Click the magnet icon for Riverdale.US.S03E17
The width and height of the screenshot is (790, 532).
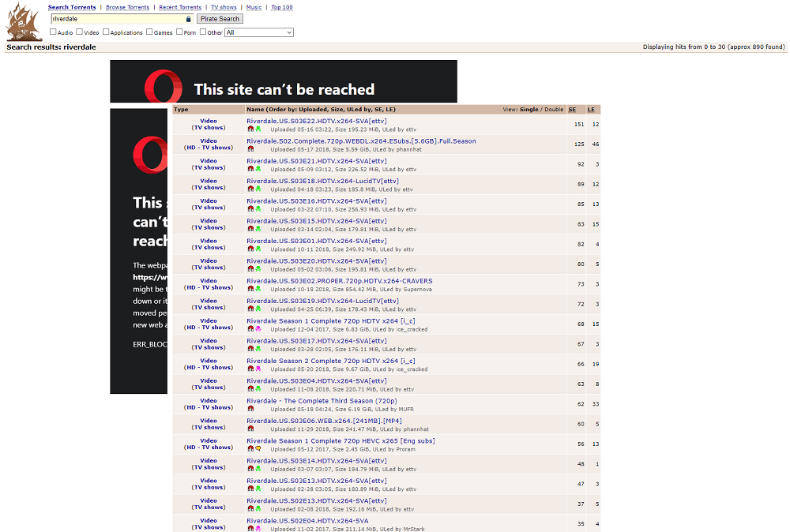point(250,349)
